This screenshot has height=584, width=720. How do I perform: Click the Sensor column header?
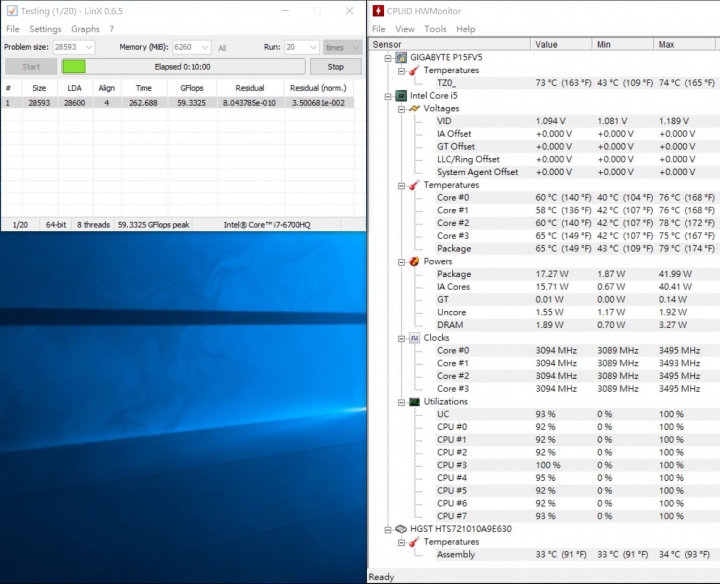450,45
